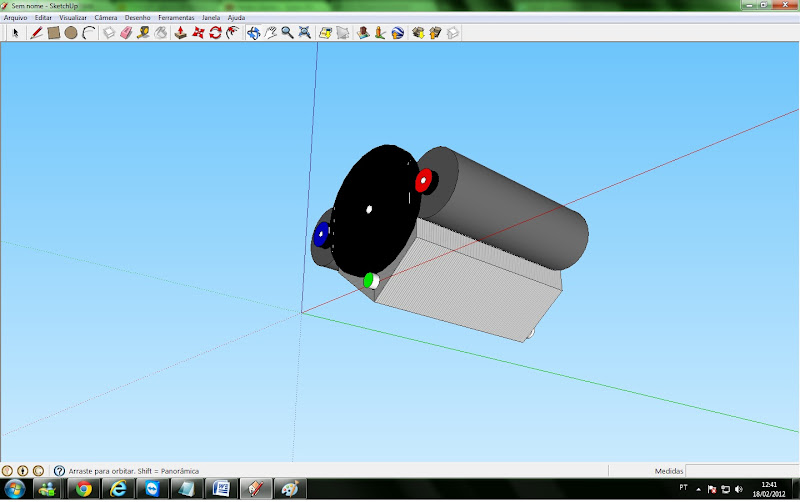Image resolution: width=800 pixels, height=502 pixels.
Task: Click Preview Model in Google Earth
Action: click(x=397, y=33)
